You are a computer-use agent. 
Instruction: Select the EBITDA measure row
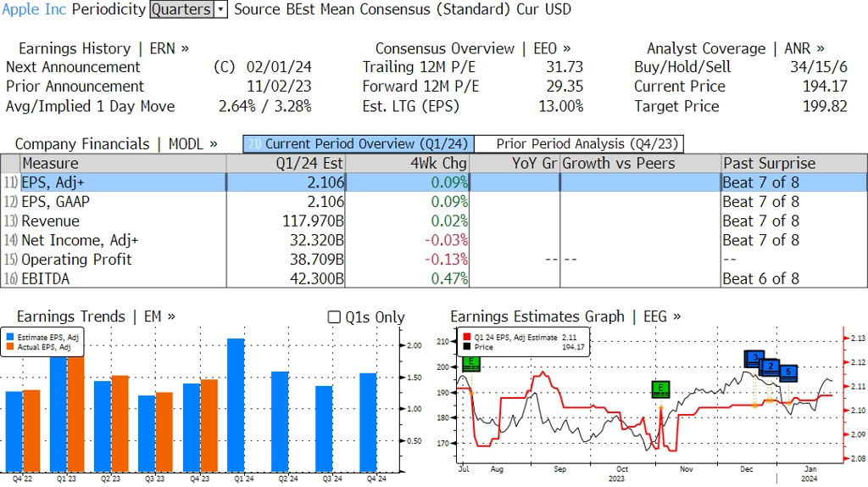point(434,278)
